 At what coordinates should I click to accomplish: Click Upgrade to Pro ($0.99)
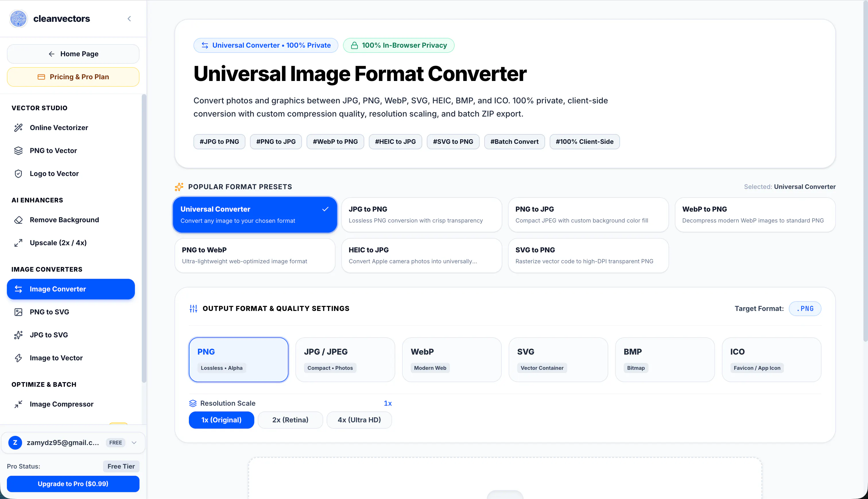tap(73, 483)
